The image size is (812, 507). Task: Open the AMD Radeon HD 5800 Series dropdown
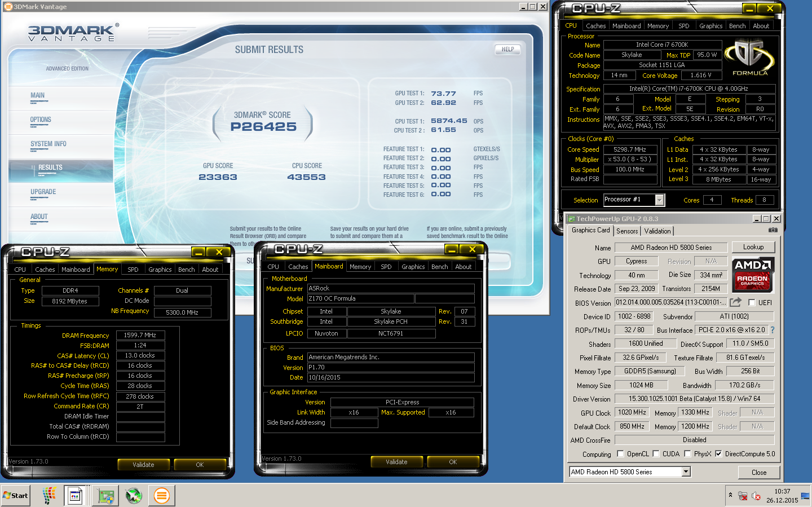click(686, 472)
